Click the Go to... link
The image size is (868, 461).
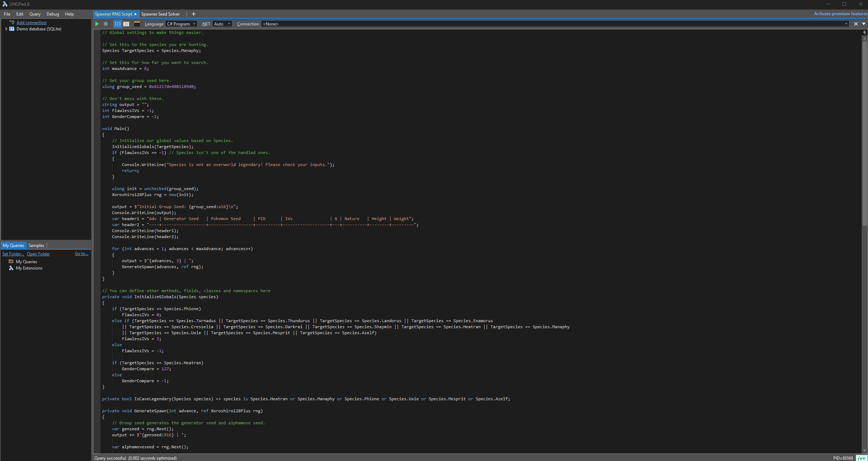pos(82,254)
